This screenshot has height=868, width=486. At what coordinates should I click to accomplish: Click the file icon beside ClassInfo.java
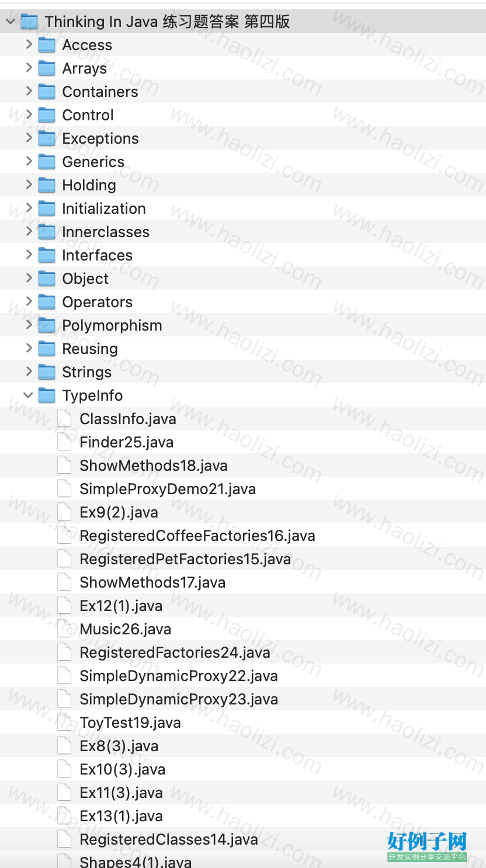(64, 419)
